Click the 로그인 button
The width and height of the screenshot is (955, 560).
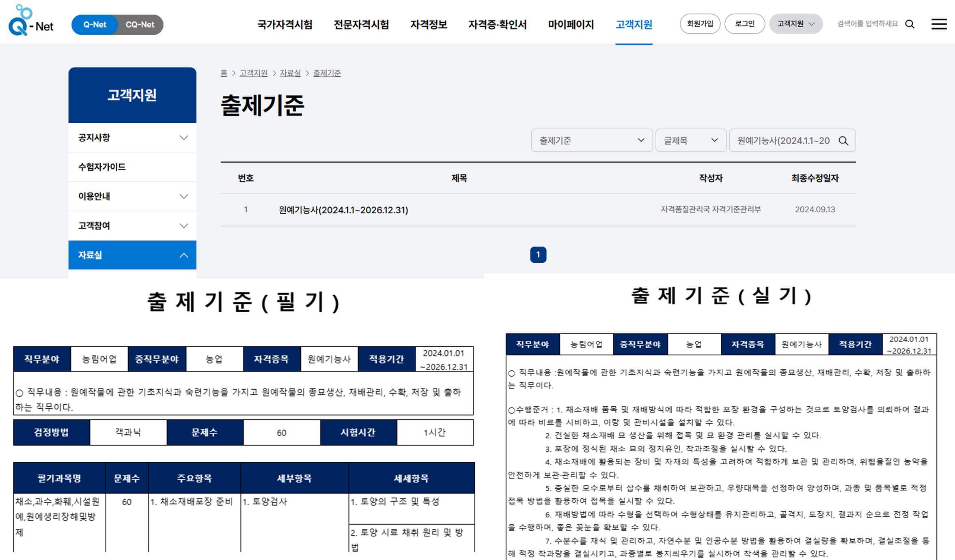pos(744,24)
